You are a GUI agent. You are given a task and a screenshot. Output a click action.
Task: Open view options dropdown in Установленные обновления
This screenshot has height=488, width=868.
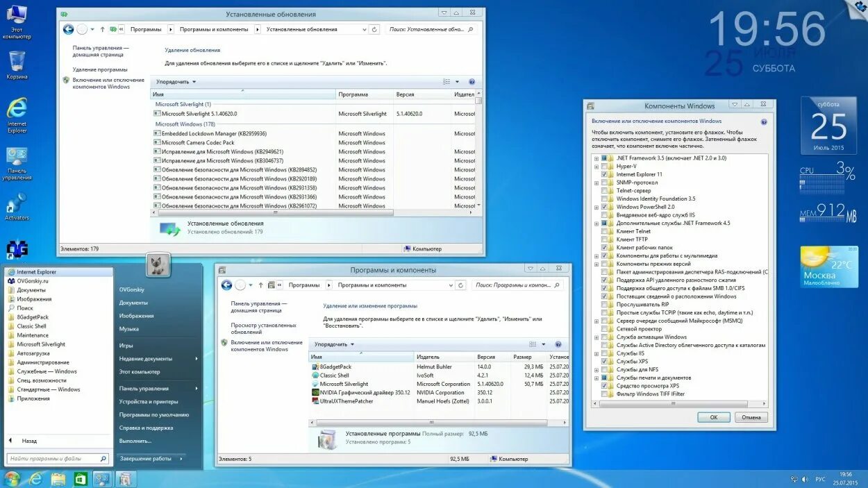coord(456,82)
